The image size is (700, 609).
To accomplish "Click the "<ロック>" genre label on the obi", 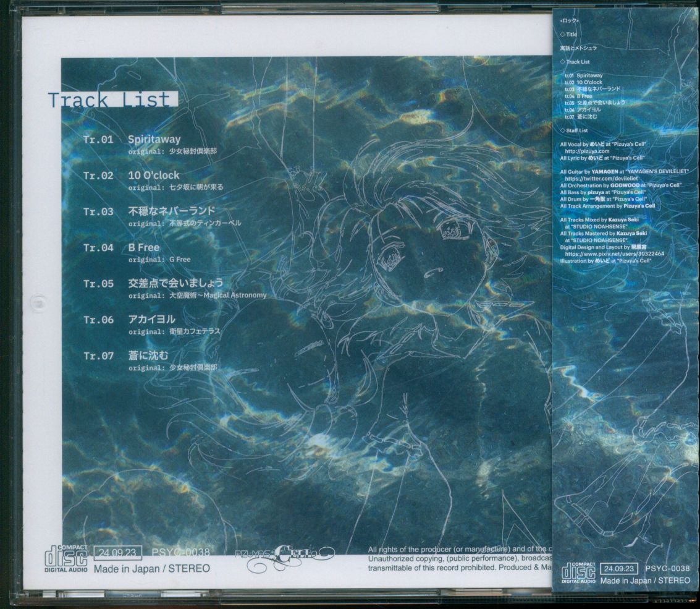I will coord(569,21).
